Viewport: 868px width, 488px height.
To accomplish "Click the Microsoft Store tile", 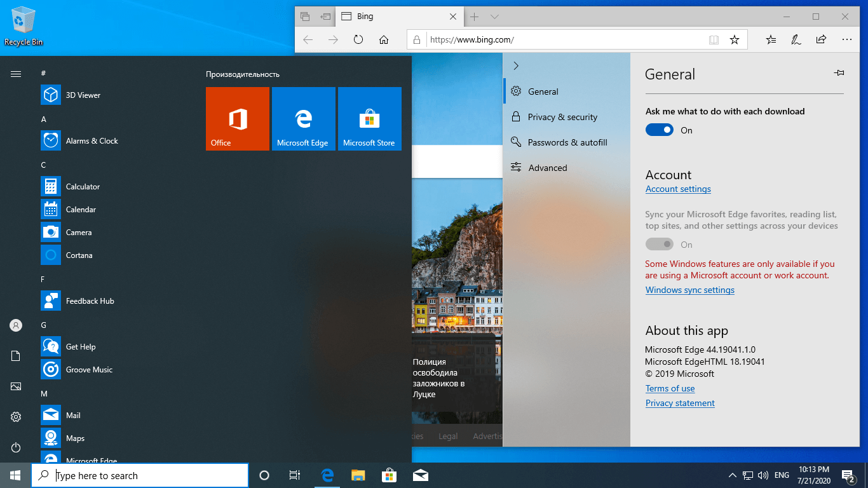I will [x=370, y=119].
